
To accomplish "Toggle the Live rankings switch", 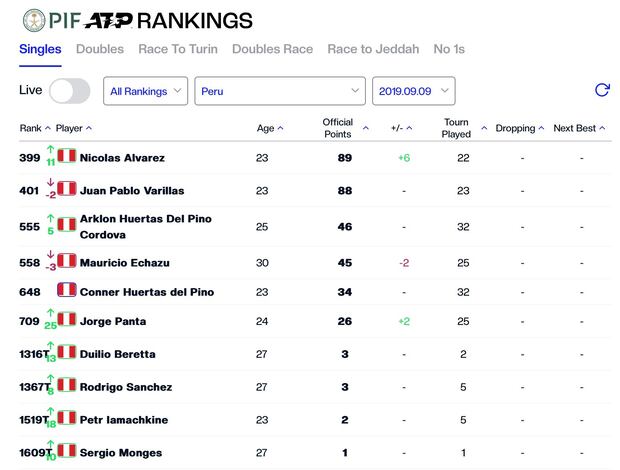I will click(x=69, y=91).
